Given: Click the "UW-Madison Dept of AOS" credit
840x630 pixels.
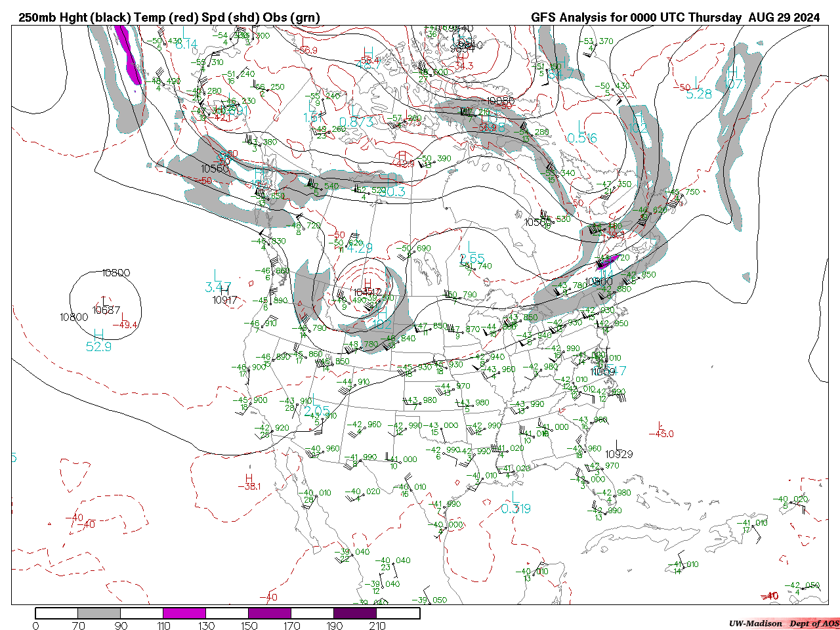Looking at the screenshot, I should [x=784, y=623].
